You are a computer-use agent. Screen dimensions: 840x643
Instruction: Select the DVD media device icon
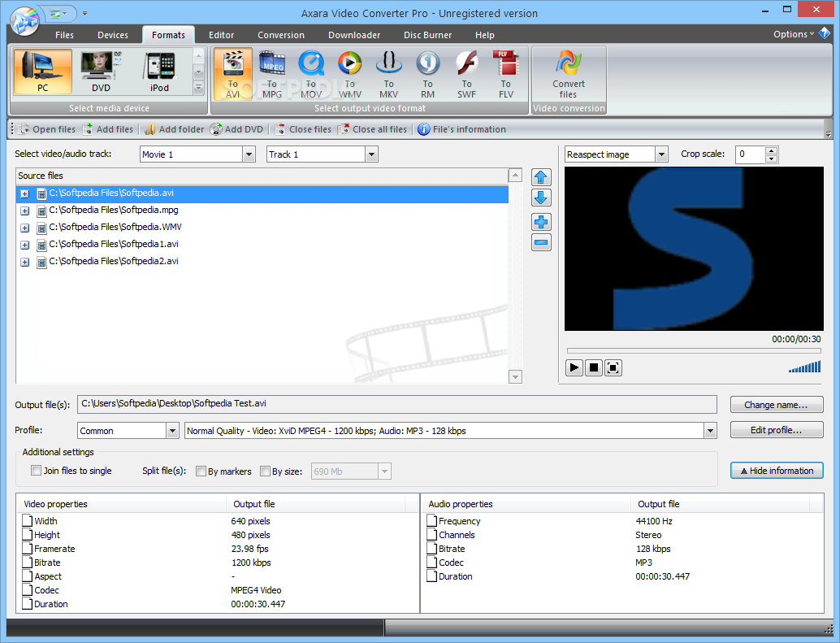(x=101, y=72)
